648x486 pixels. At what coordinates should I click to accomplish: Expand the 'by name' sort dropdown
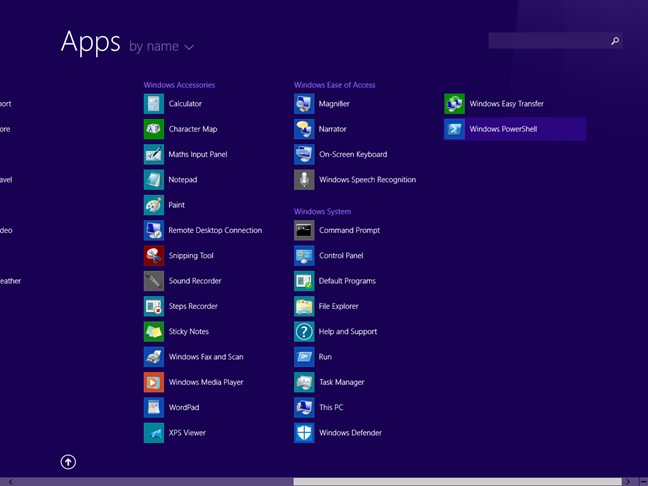pyautogui.click(x=161, y=46)
